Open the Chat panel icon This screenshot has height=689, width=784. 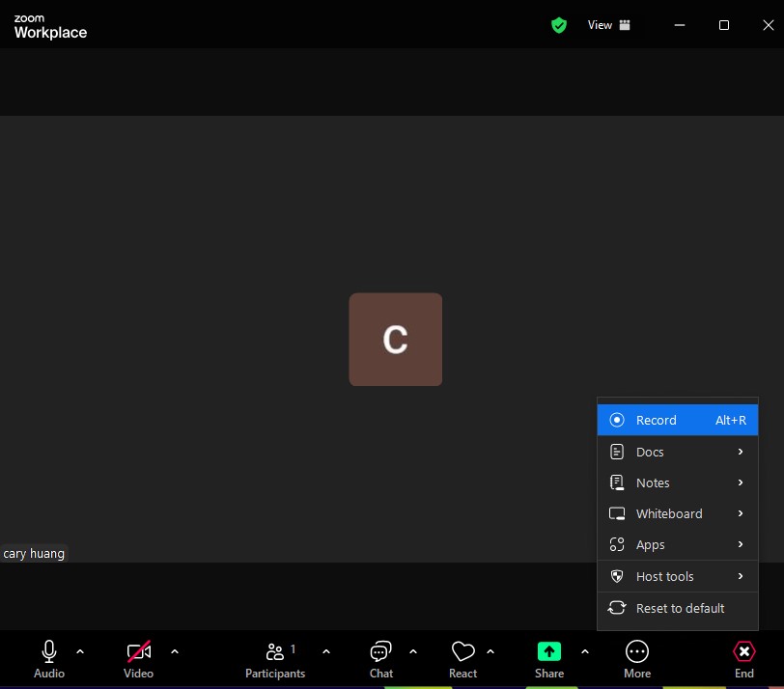click(381, 651)
